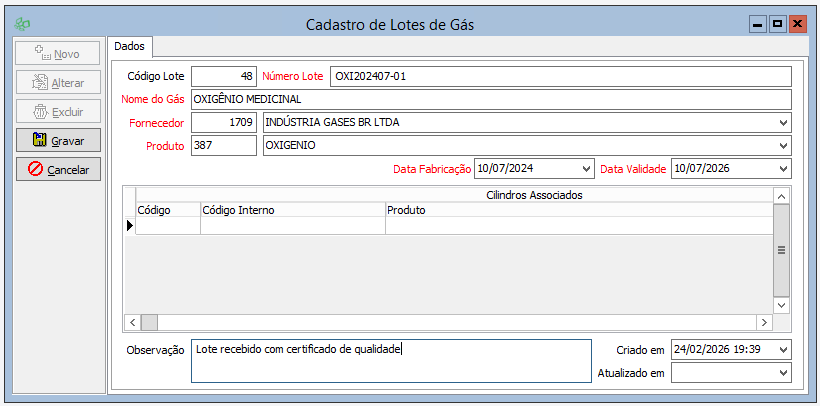Open the Atualizado em dropdown
Viewport: 820px width, 406px height.
(782, 372)
